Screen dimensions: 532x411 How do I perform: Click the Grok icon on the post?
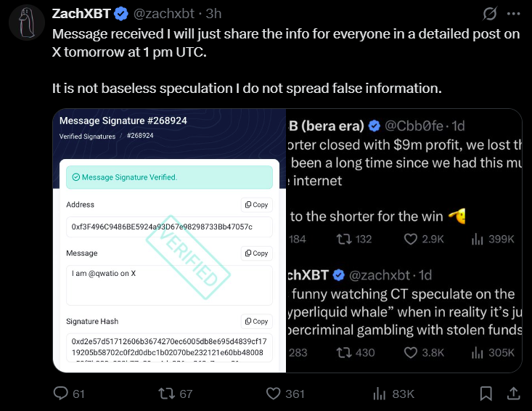(x=490, y=14)
